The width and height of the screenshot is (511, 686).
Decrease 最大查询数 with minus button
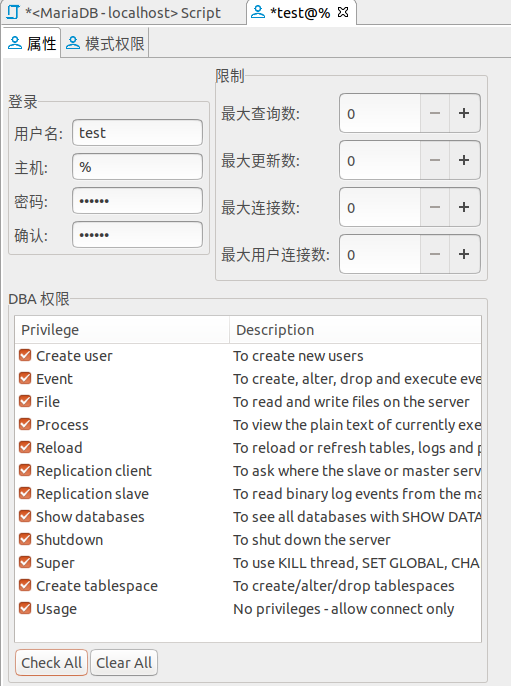435,113
